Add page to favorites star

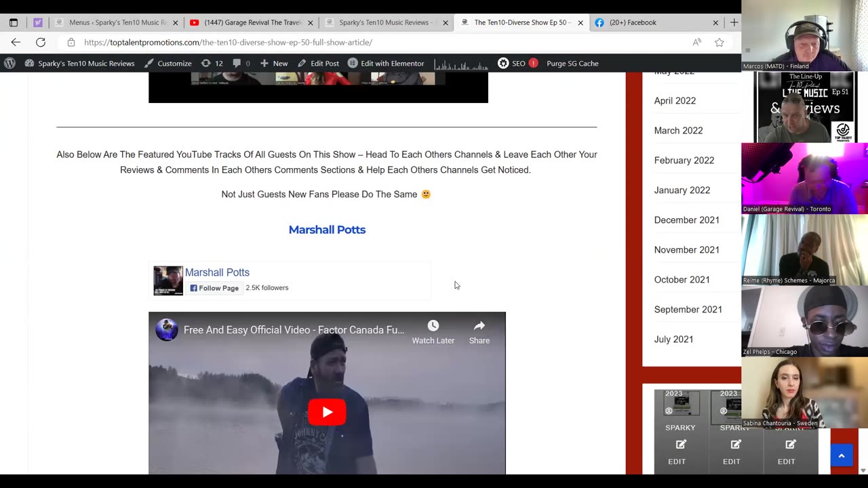[719, 42]
